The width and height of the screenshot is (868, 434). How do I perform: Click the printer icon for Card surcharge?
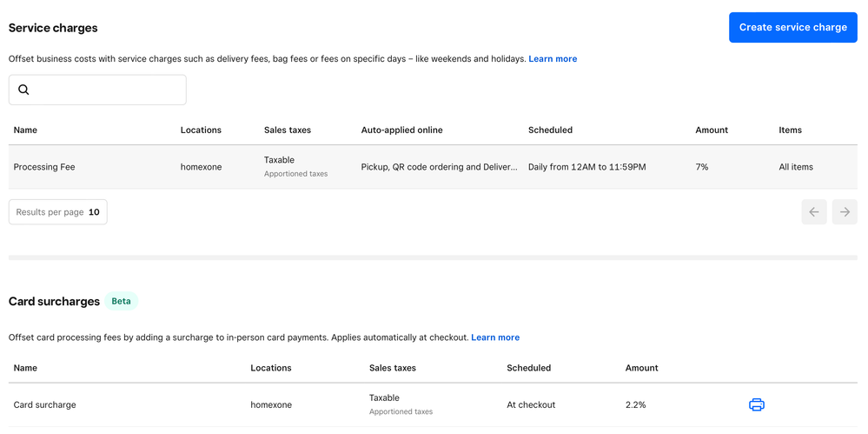pos(757,405)
